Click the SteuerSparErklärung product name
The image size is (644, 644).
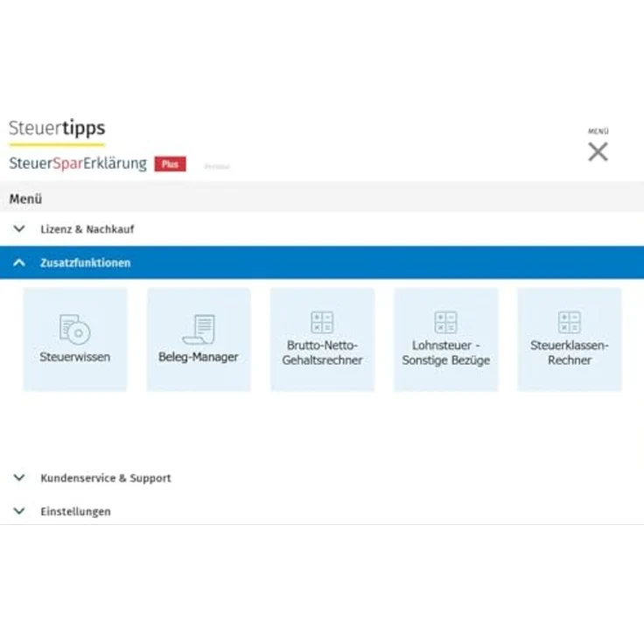coord(78,164)
